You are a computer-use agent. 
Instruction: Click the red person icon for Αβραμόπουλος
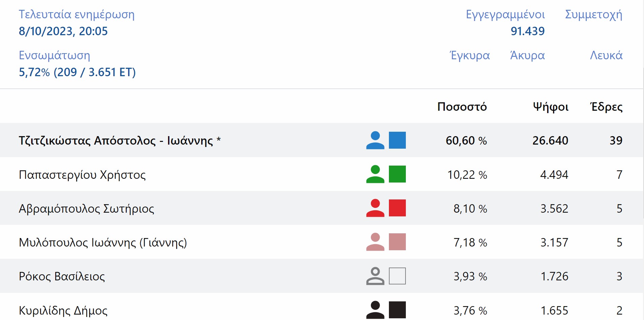(x=375, y=208)
